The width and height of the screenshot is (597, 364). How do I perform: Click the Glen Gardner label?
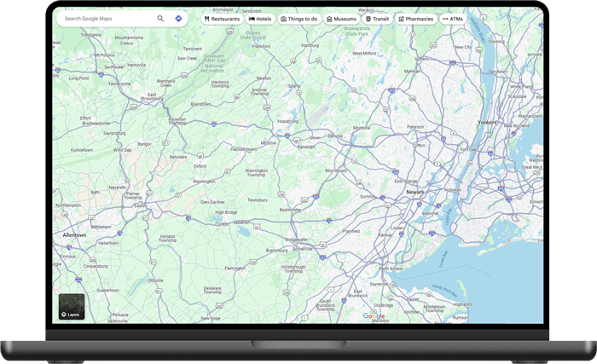point(213,202)
